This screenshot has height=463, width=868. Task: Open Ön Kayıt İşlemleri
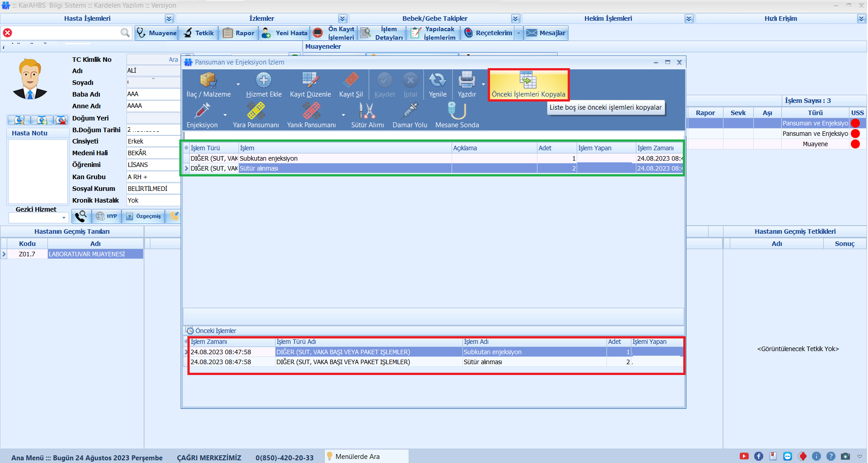tap(334, 33)
